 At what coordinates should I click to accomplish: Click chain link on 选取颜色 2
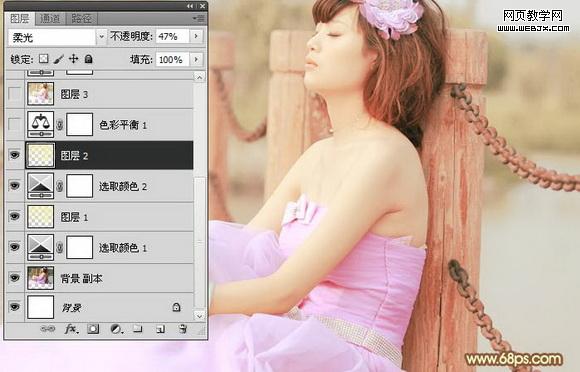60,186
